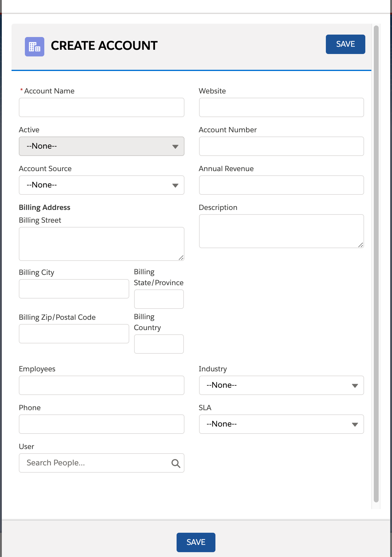Expand the Account Source picklist
The height and width of the screenshot is (557, 392).
[102, 185]
